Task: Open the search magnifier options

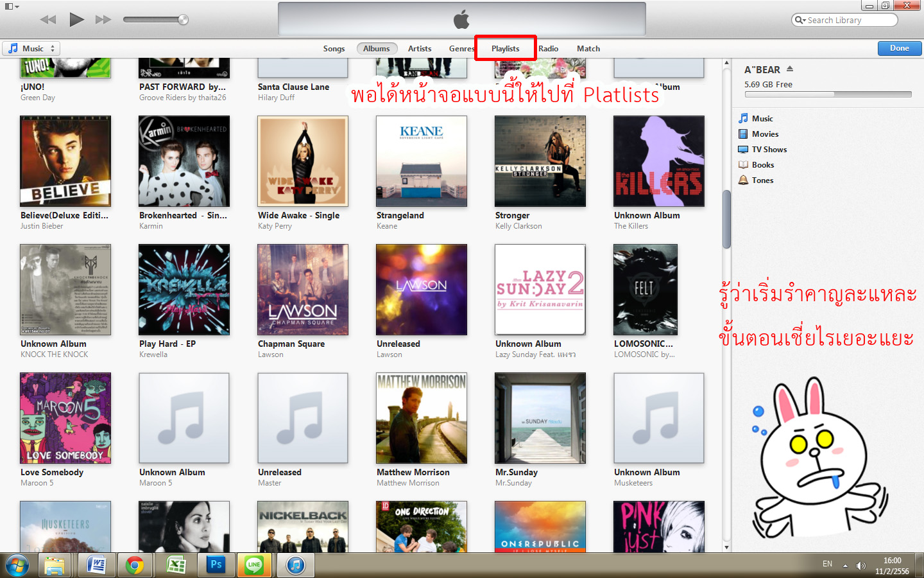Action: [800, 20]
